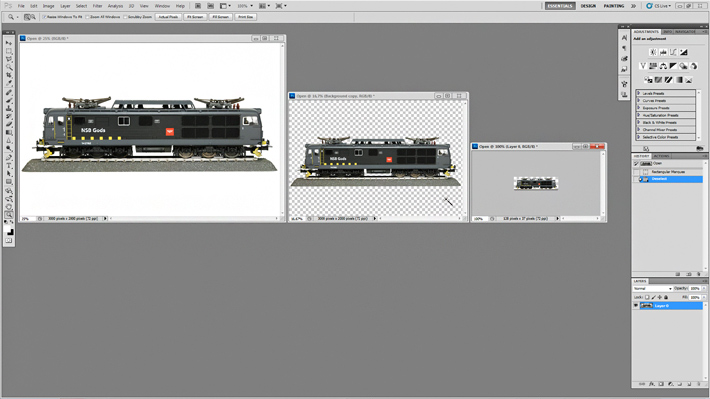Open the Layer menu

pyautogui.click(x=65, y=6)
